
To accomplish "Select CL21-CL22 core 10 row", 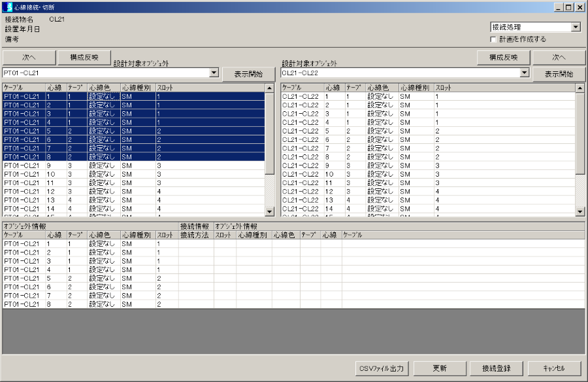I will (x=428, y=174).
